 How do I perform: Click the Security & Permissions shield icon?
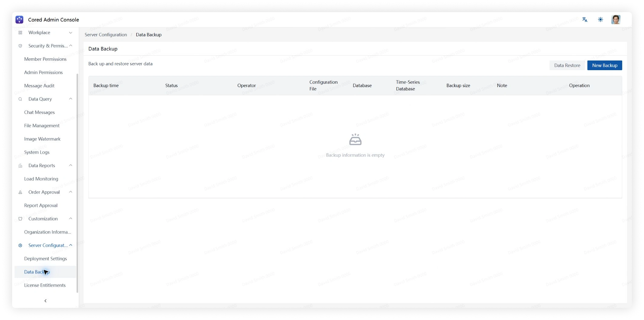(x=20, y=46)
